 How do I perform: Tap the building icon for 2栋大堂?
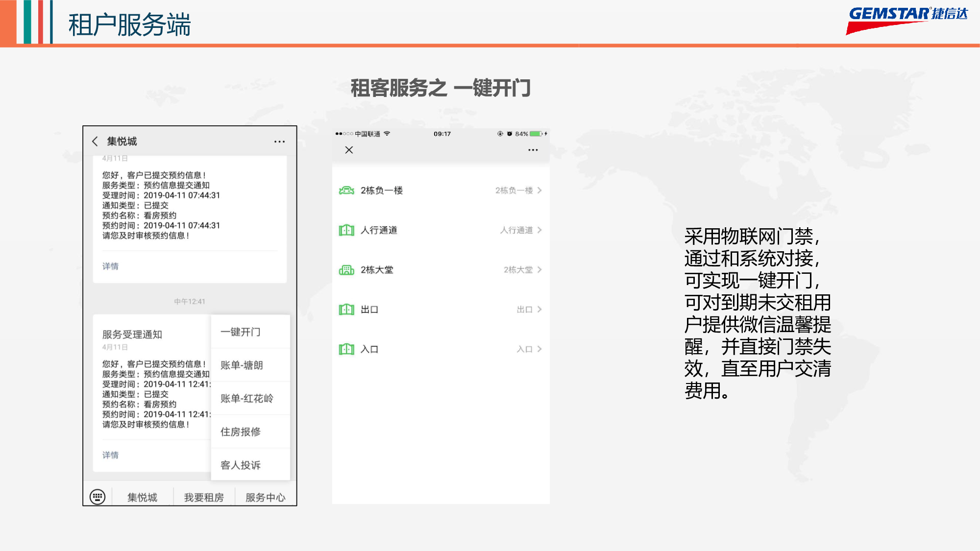(x=346, y=270)
